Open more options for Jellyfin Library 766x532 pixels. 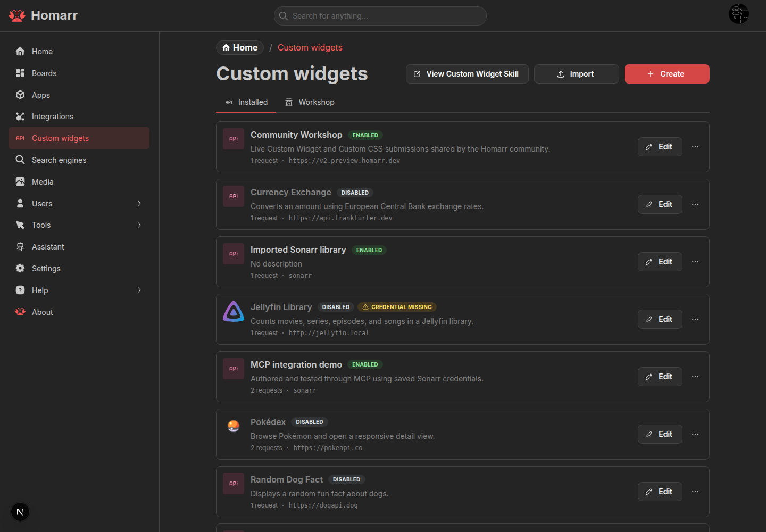[x=695, y=319]
